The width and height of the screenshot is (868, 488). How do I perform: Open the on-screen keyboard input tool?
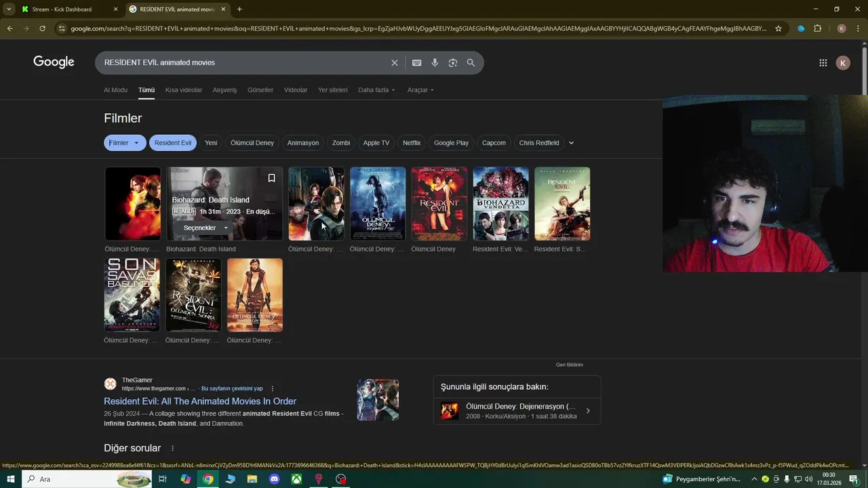click(416, 62)
